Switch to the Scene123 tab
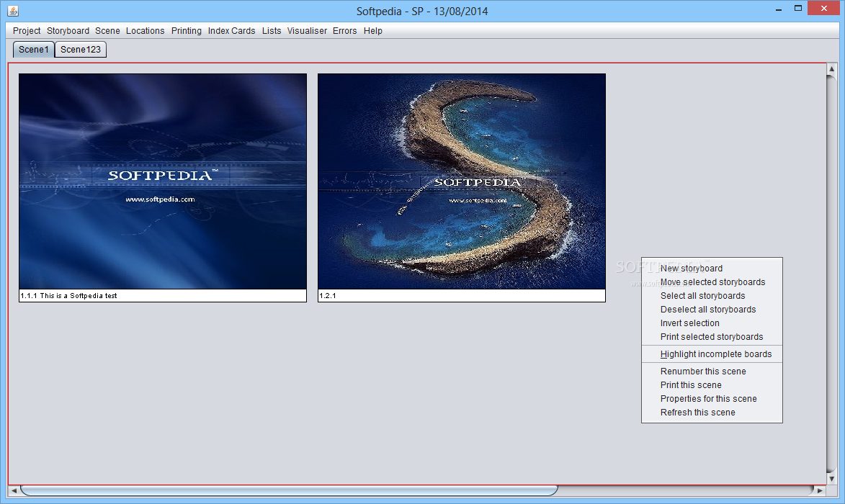Image resolution: width=845 pixels, height=504 pixels. tap(80, 50)
